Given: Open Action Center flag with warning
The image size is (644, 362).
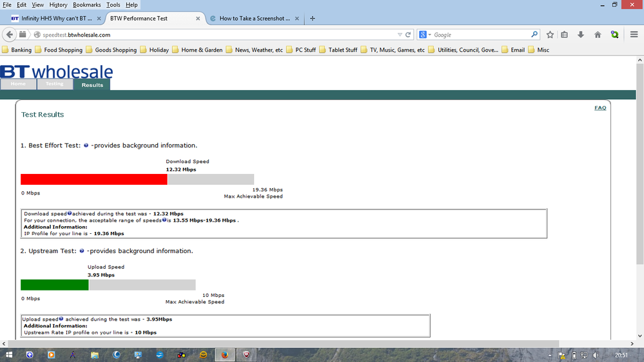Looking at the screenshot, I should [562, 356].
